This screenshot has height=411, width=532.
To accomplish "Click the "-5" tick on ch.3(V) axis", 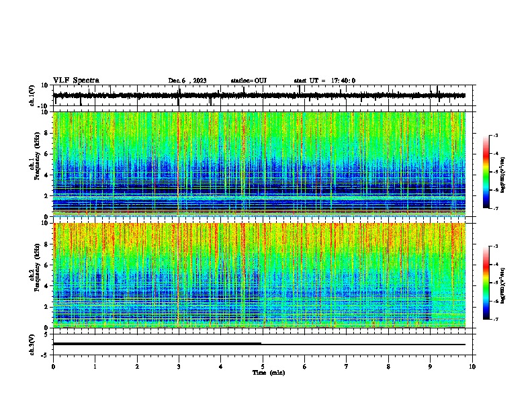I will (44, 355).
